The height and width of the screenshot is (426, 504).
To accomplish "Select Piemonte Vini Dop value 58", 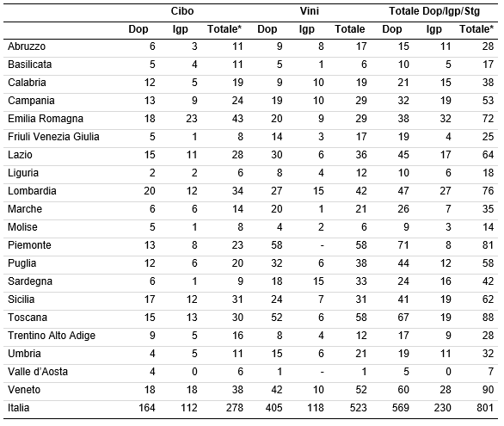I will [276, 245].
